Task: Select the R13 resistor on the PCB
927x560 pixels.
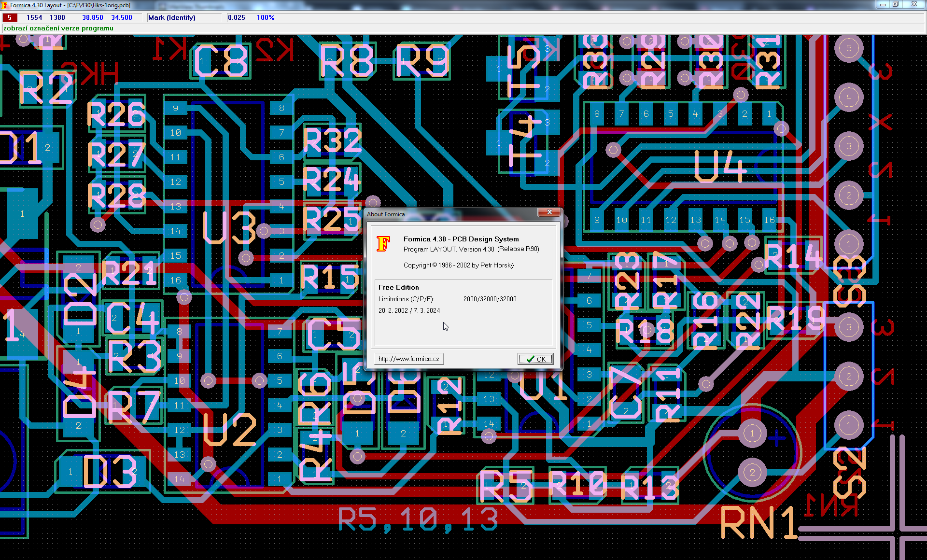Action: (650, 487)
